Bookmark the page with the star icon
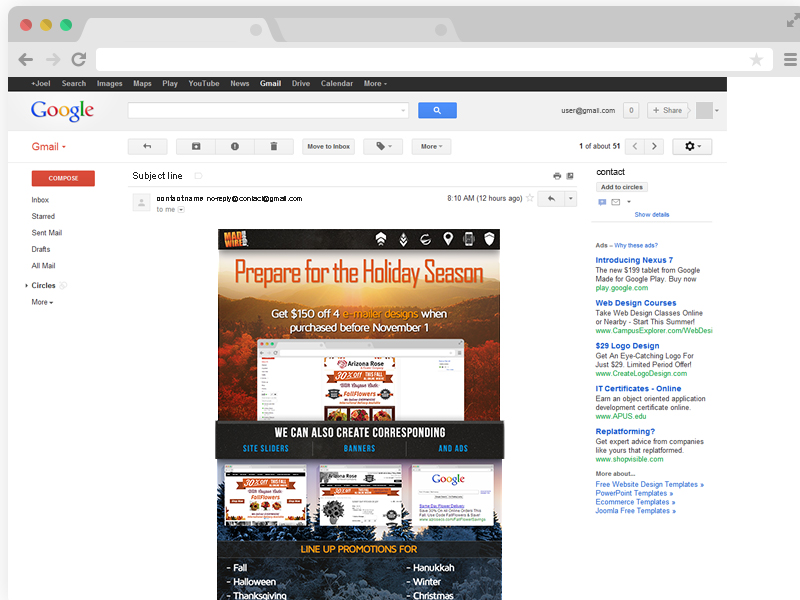 pyautogui.click(x=756, y=60)
